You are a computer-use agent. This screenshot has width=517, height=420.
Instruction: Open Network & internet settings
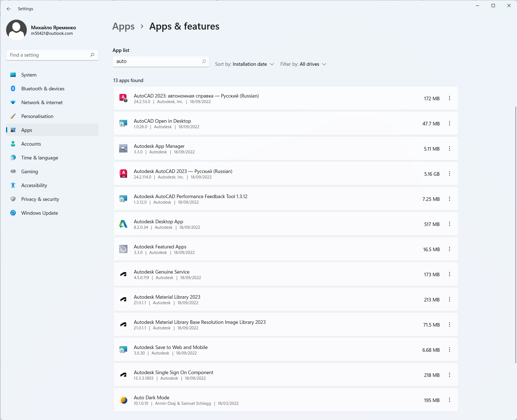tap(52, 103)
